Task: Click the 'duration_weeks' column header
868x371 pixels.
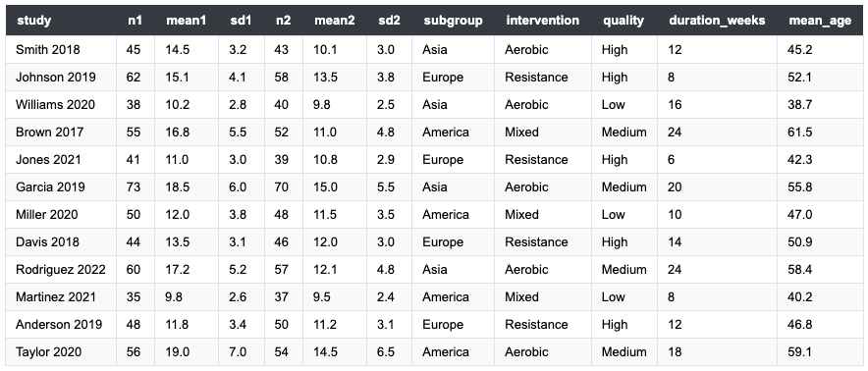Action: coord(717,21)
